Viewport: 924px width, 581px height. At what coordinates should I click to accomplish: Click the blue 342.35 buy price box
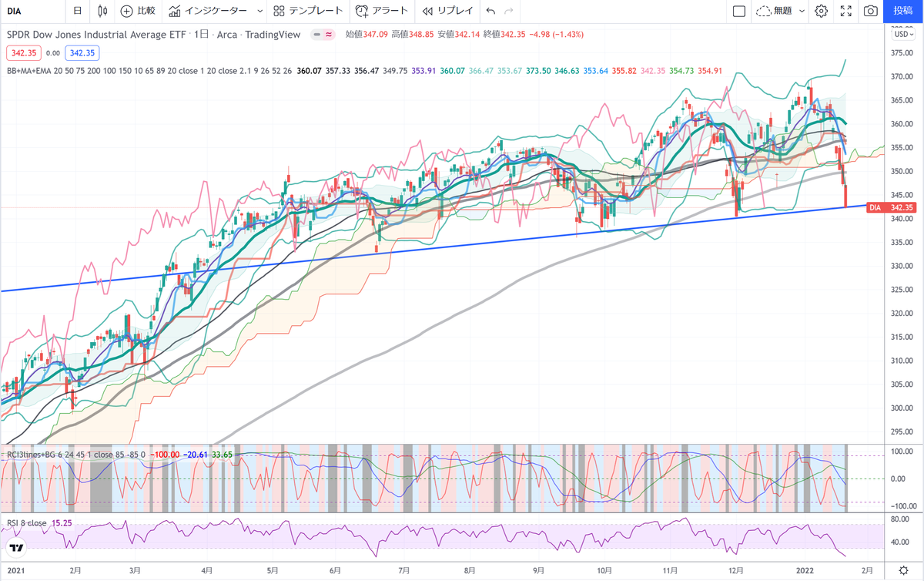click(x=82, y=53)
